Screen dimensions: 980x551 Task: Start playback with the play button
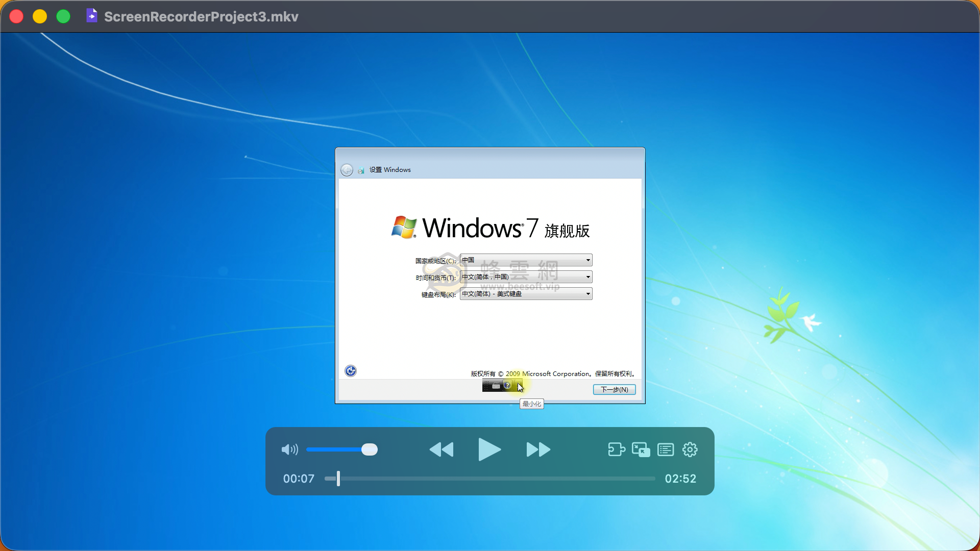[x=489, y=449]
